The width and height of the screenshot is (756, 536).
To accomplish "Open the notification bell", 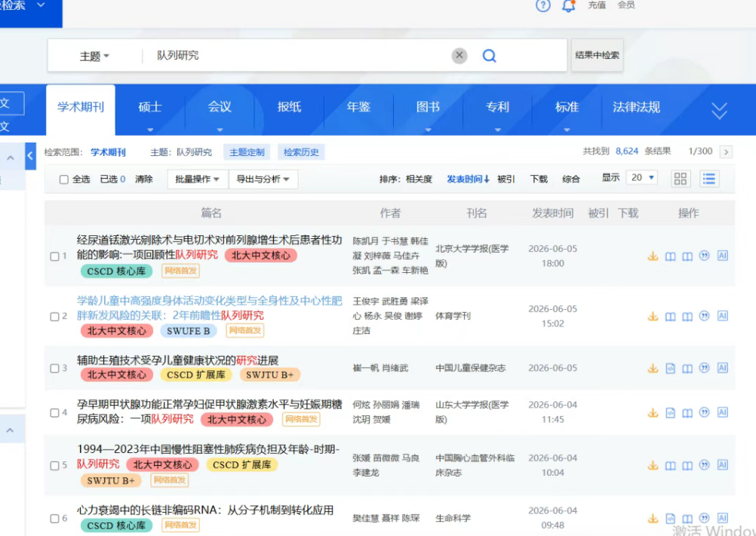I will (x=569, y=6).
